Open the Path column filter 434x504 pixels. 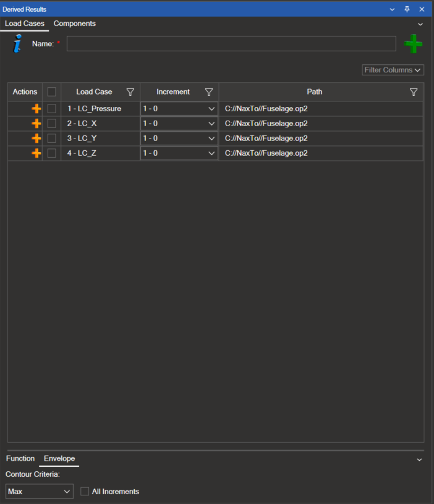(414, 92)
